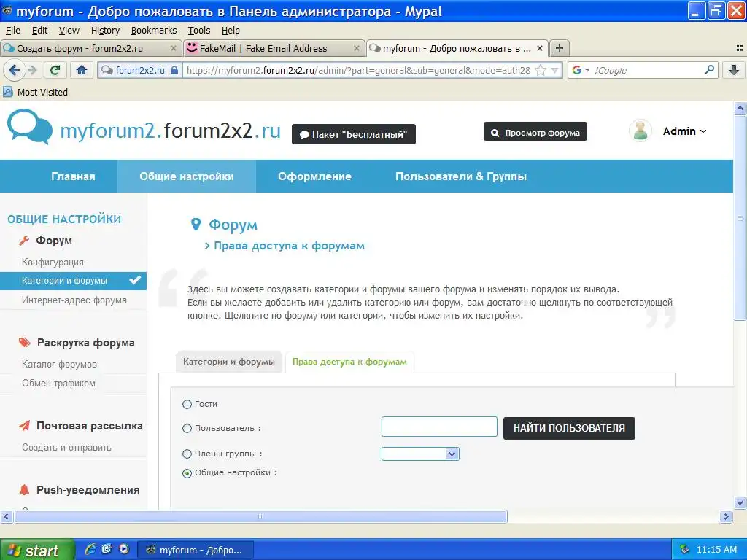
Task: Open the Help menu
Action: (231, 31)
